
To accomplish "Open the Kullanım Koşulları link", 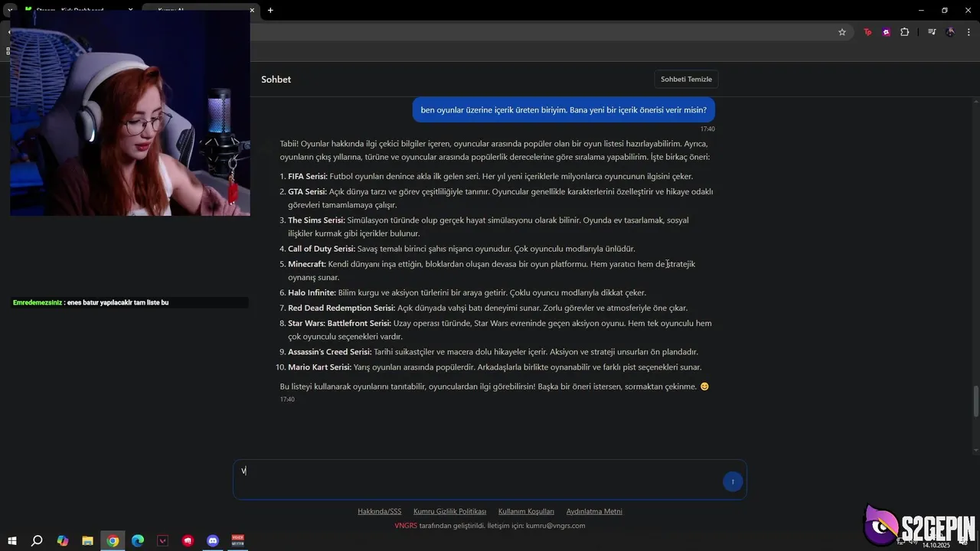I will click(526, 511).
